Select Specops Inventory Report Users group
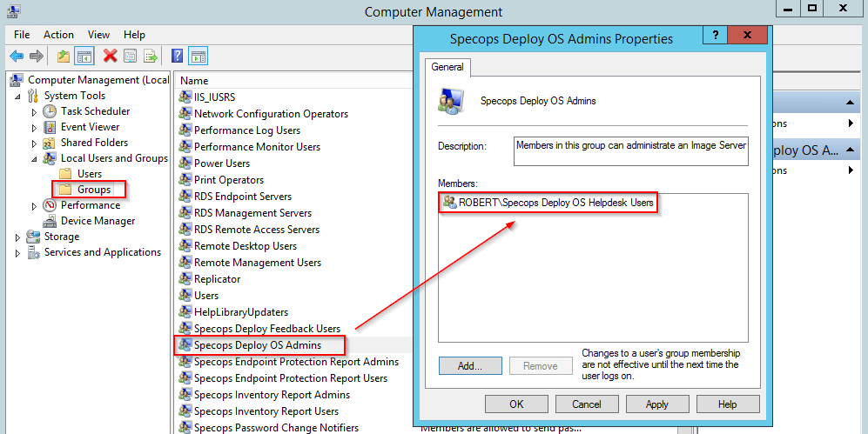Screen dimensions: 868x434 tap(266, 411)
